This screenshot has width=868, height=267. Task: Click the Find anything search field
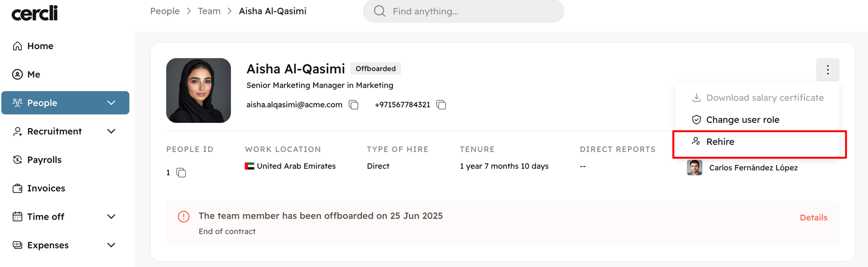(x=463, y=11)
